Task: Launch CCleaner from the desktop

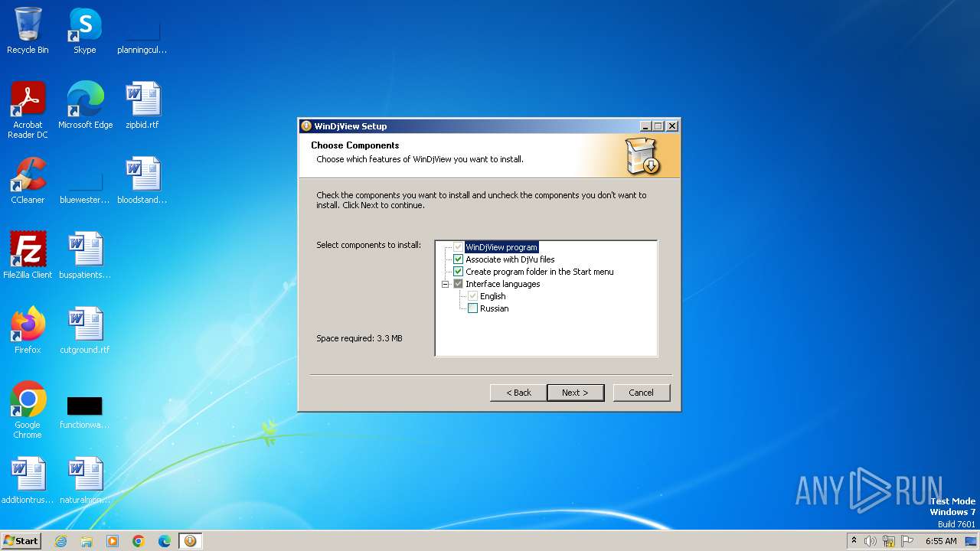Action: click(x=28, y=181)
